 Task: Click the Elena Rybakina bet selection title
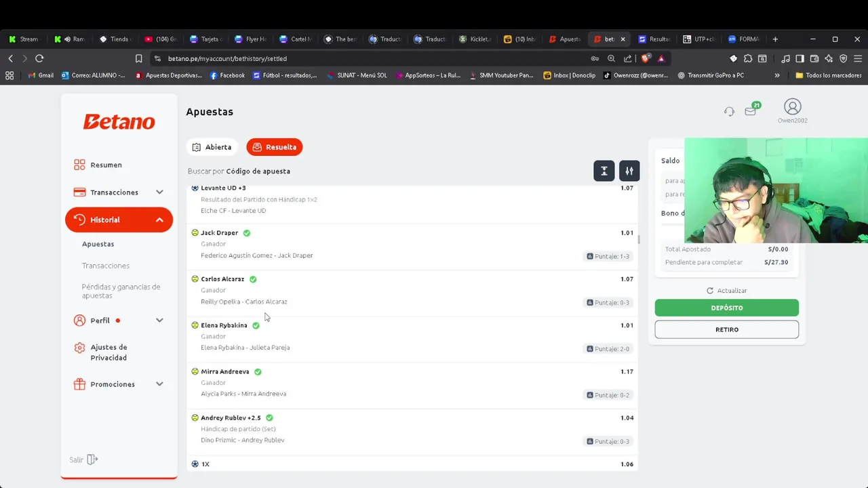(x=224, y=325)
